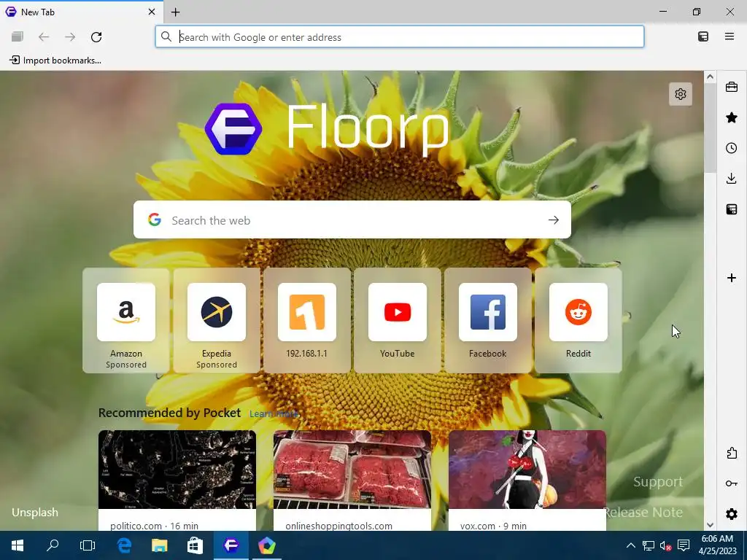
Task: Open the onlineshoppingtools.com Pocket card
Action: coord(352,481)
